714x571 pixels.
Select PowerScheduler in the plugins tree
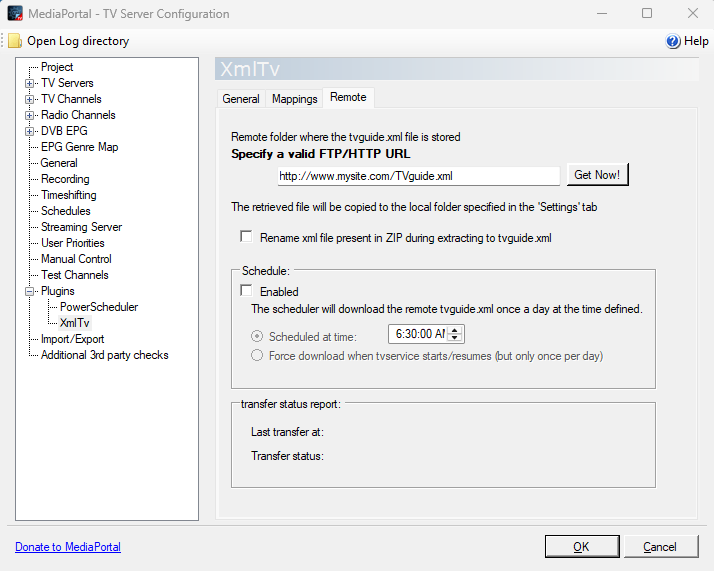(99, 307)
